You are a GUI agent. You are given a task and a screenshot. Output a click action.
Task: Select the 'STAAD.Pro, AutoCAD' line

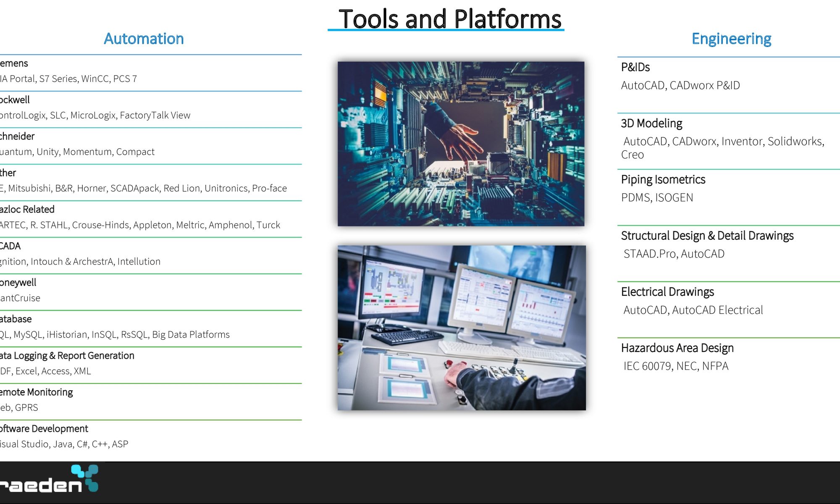674,254
